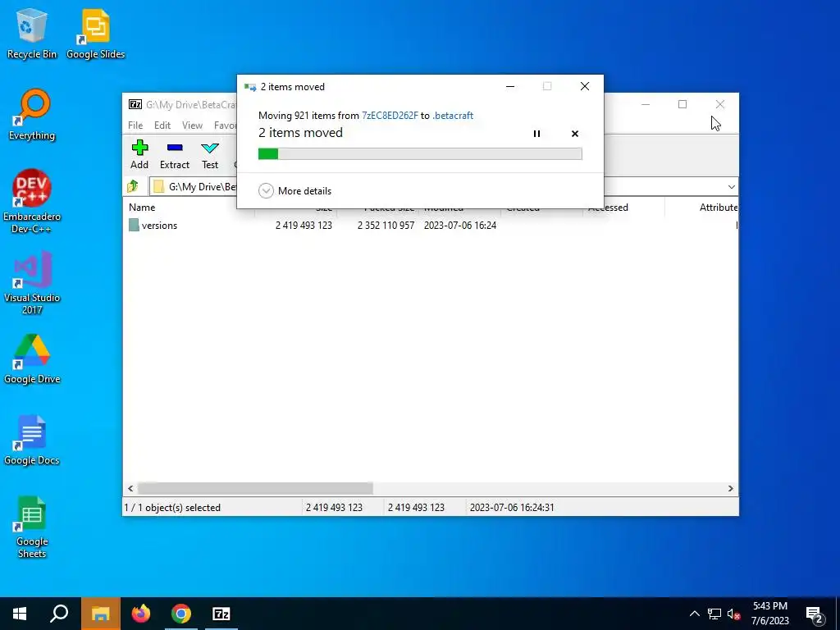Click the scroll right arrow
Viewport: 840px width, 630px height.
pos(731,489)
